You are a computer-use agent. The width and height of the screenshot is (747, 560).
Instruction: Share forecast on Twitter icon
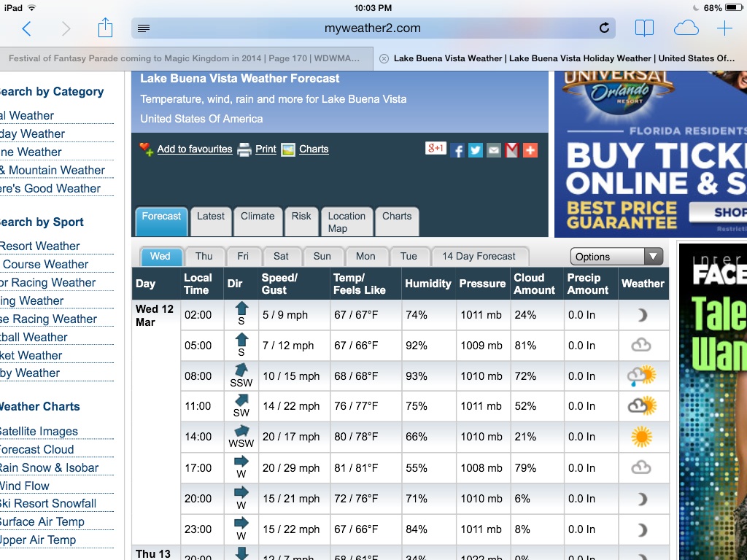click(x=476, y=150)
